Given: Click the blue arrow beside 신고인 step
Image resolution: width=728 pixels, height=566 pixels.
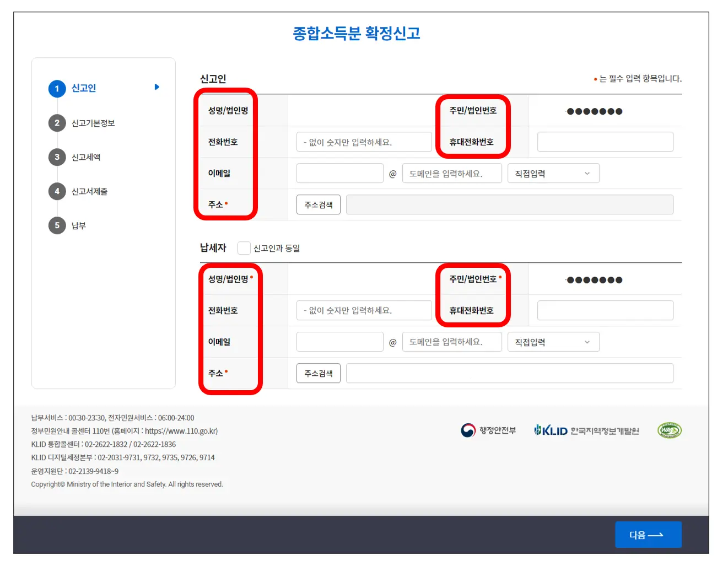Looking at the screenshot, I should pos(157,87).
